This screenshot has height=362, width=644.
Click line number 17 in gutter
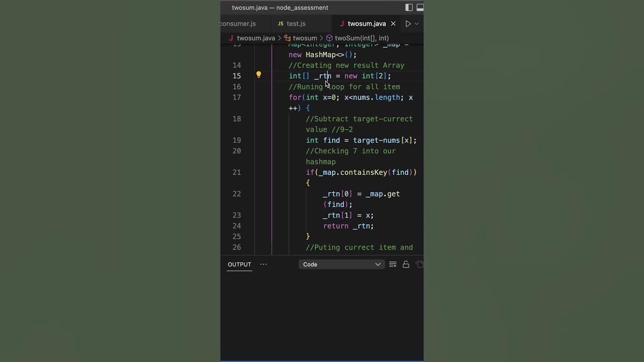pyautogui.click(x=236, y=98)
